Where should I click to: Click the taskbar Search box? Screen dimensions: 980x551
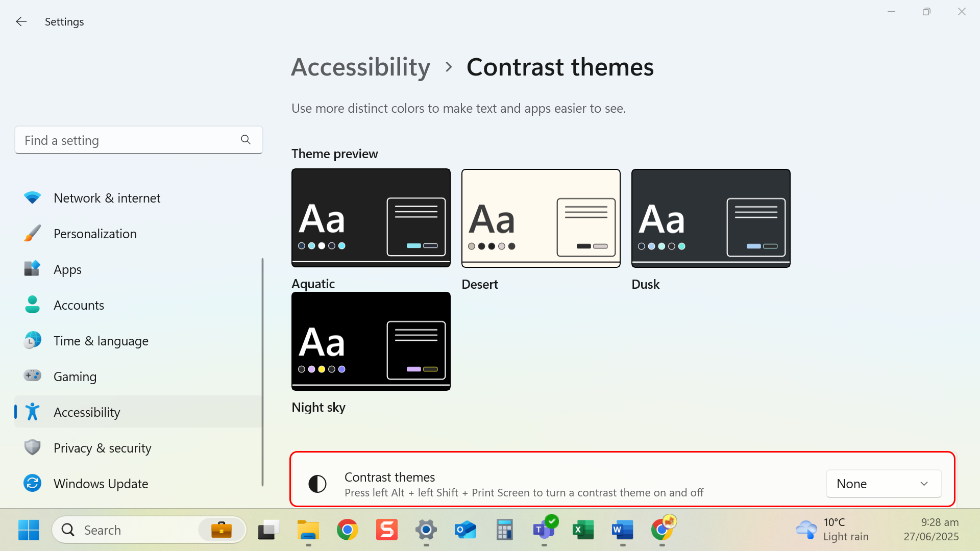pyautogui.click(x=149, y=530)
